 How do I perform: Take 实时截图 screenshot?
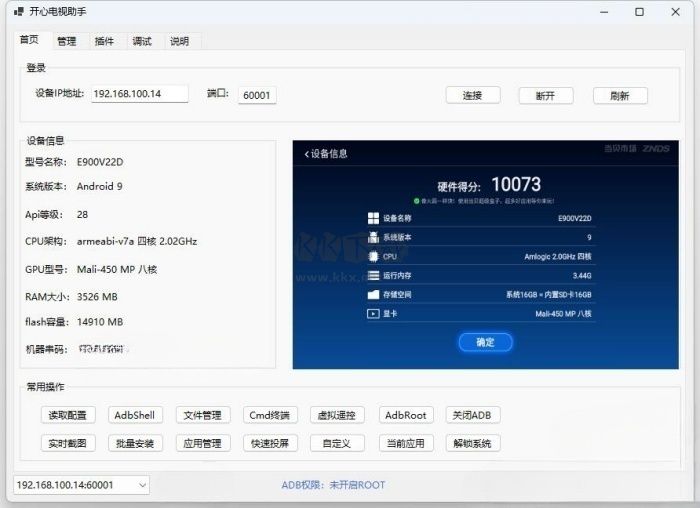68,443
